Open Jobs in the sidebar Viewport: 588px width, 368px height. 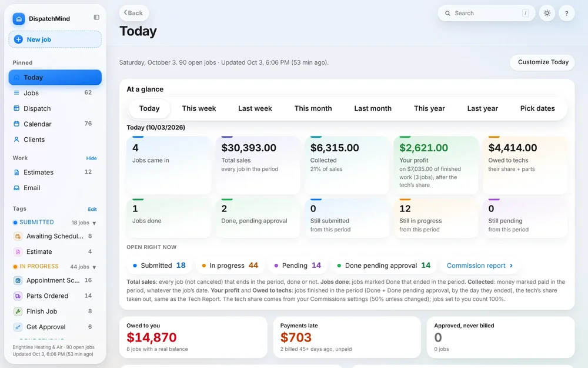55,93
